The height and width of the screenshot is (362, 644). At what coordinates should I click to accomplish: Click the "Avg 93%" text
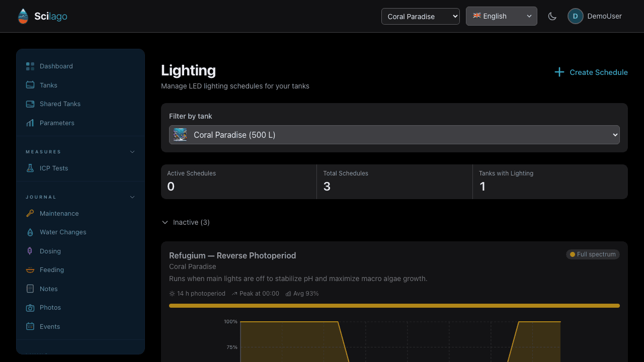tap(306, 294)
